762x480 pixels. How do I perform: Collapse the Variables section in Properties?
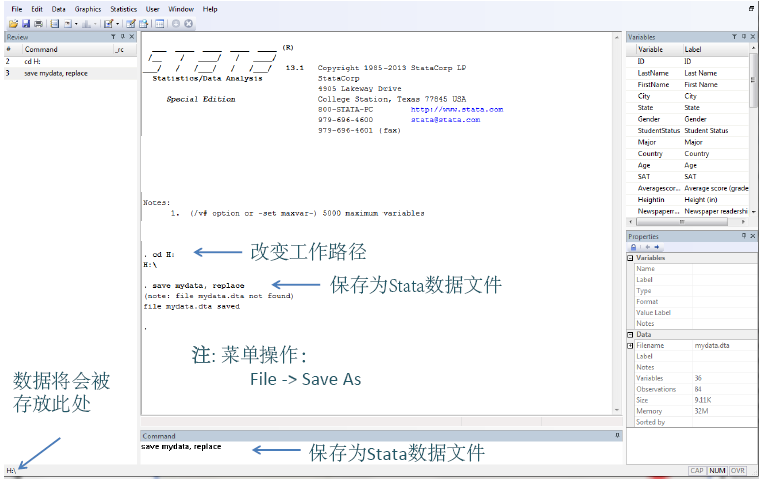[x=630, y=258]
